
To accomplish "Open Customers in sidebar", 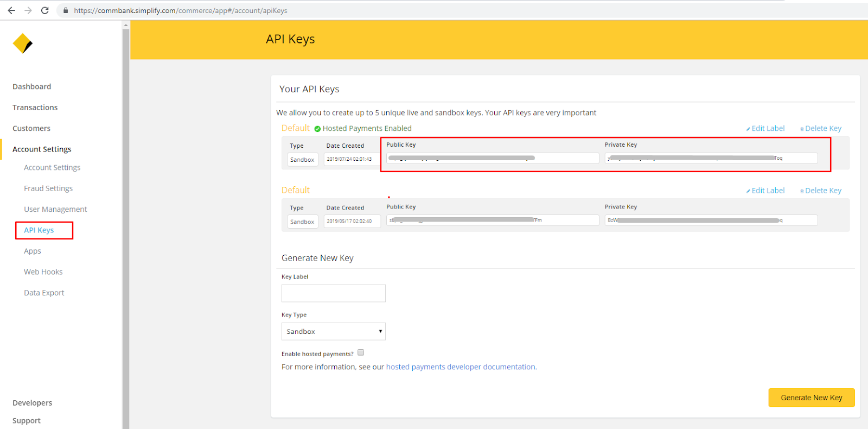I will coord(31,128).
